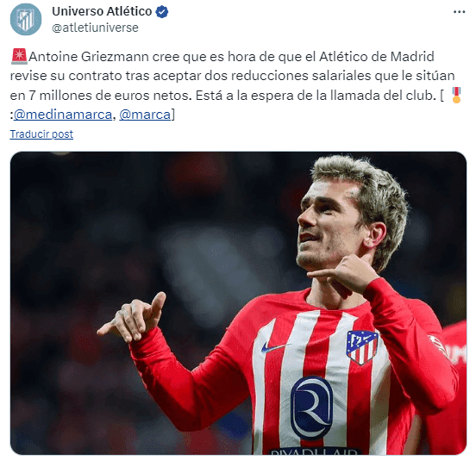The width and height of the screenshot is (476, 460).
Task: Visit the @atletiuniverse handle
Action: [x=96, y=28]
